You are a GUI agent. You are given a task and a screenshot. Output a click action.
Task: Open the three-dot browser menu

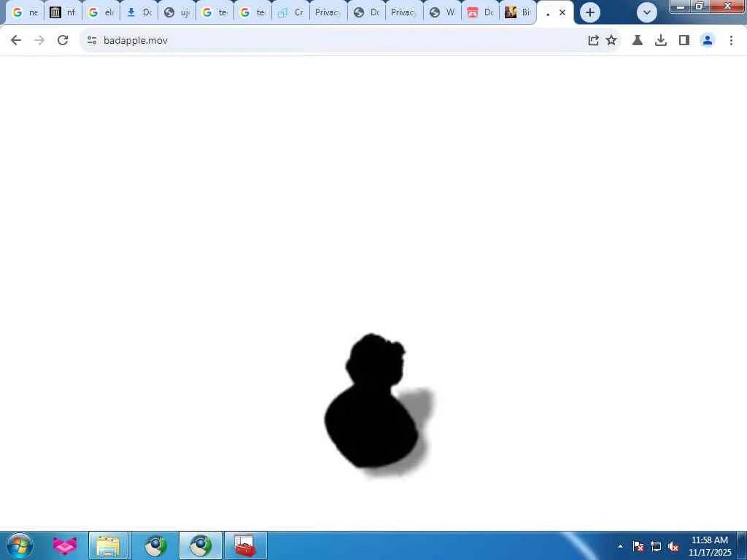tap(731, 41)
